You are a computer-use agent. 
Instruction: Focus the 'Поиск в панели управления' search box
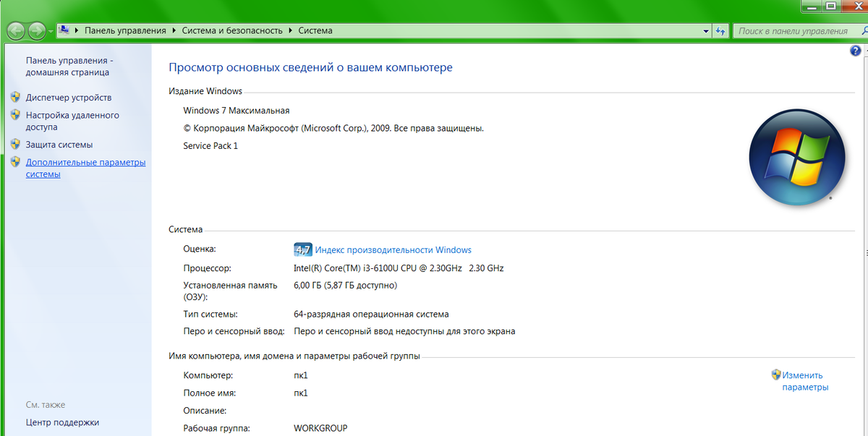coord(799,31)
